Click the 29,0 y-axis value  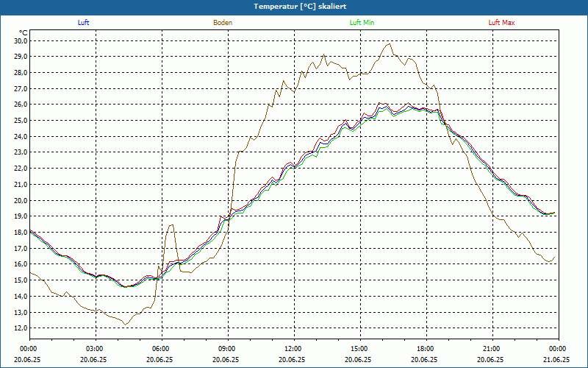point(21,57)
